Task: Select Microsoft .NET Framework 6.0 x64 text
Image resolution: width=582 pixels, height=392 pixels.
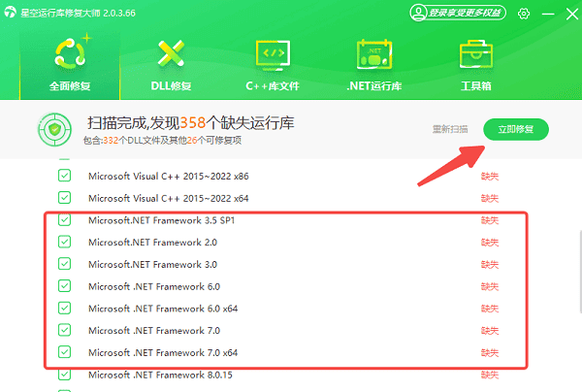Action: coord(163,309)
